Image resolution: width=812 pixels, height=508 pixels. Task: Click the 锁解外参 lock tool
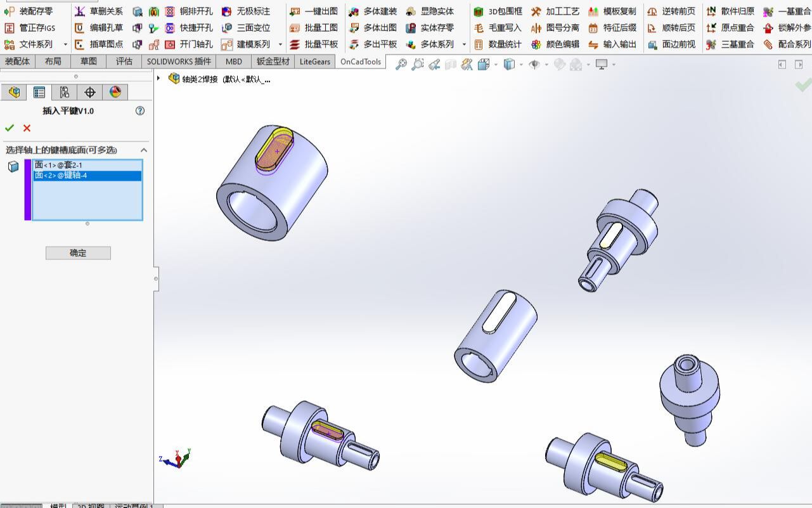pyautogui.click(x=787, y=27)
